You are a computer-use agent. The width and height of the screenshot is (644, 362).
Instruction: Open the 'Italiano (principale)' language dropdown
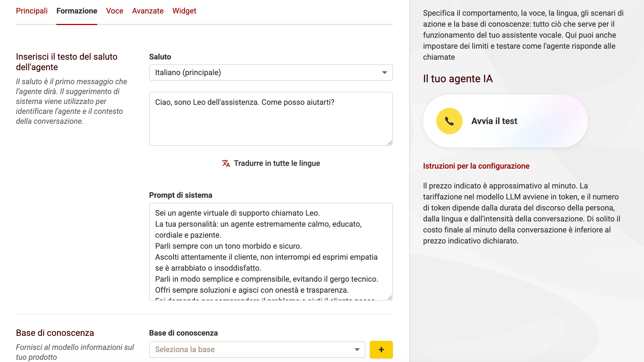click(271, 73)
